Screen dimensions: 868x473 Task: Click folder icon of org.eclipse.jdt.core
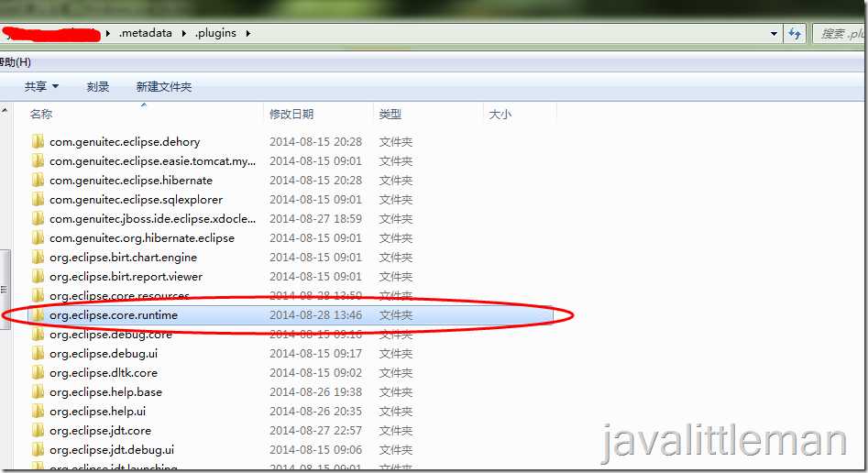click(x=38, y=430)
